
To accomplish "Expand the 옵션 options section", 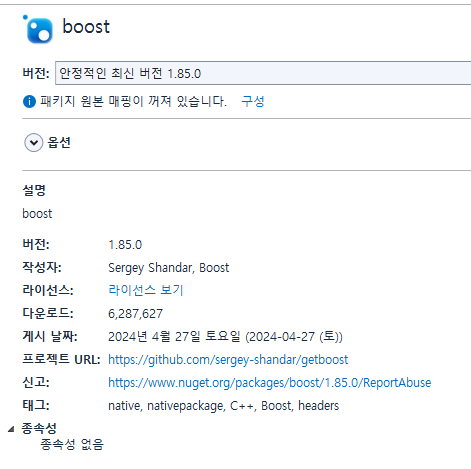I will 34,143.
